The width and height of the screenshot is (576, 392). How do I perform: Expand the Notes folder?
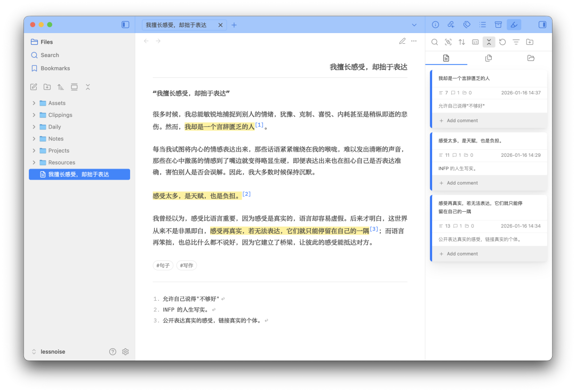tap(34, 139)
